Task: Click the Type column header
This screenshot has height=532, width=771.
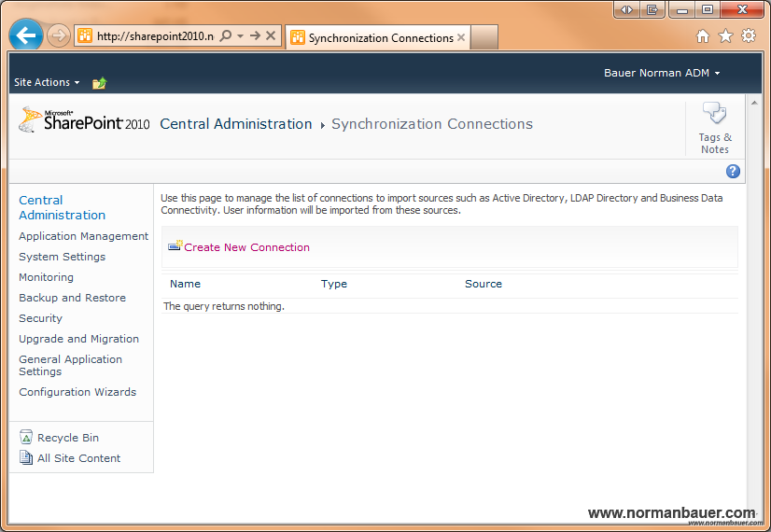Action: pos(334,284)
